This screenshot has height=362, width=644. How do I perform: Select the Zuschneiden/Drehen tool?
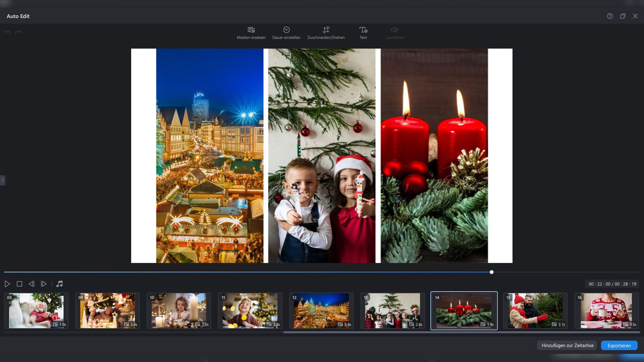coord(326,30)
